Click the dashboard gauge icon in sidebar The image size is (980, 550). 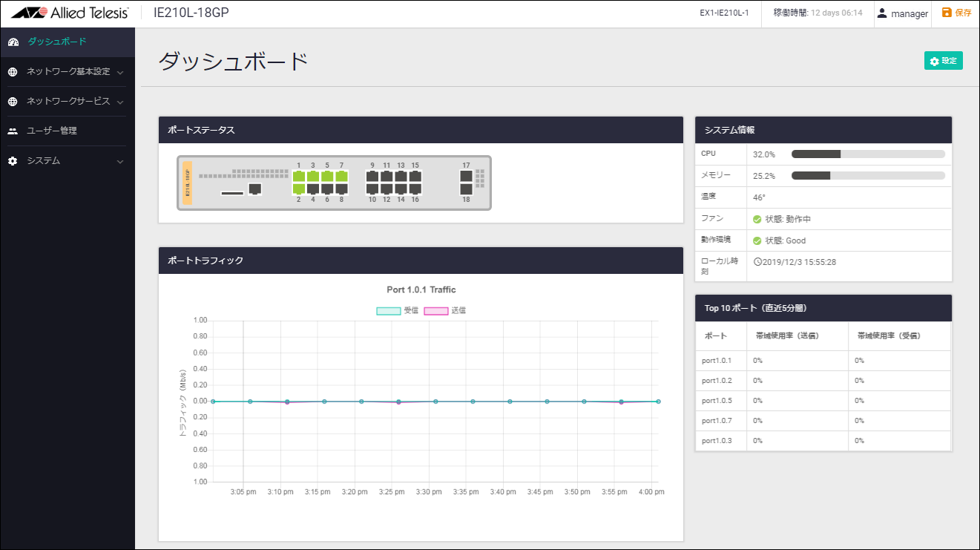pyautogui.click(x=13, y=42)
